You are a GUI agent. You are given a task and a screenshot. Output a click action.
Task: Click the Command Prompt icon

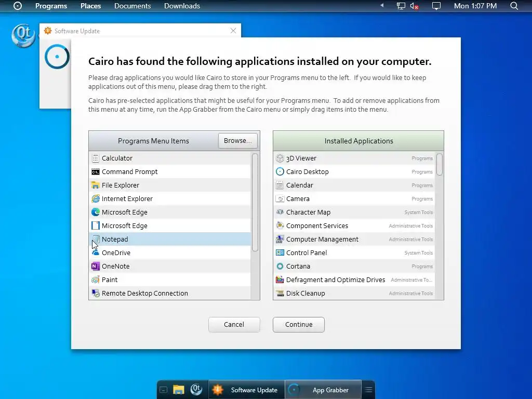tap(96, 171)
